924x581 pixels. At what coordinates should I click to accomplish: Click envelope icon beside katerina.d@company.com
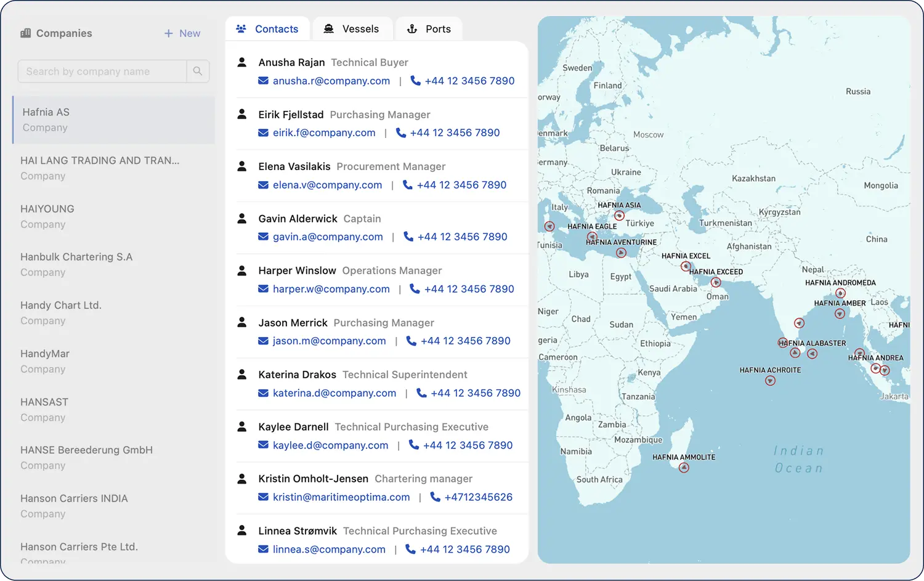[263, 393]
